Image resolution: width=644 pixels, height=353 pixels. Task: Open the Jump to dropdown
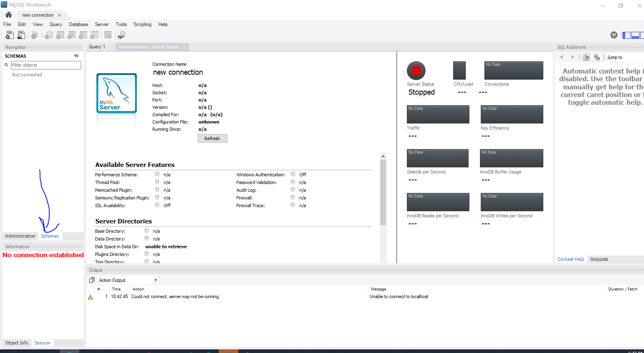coord(625,57)
